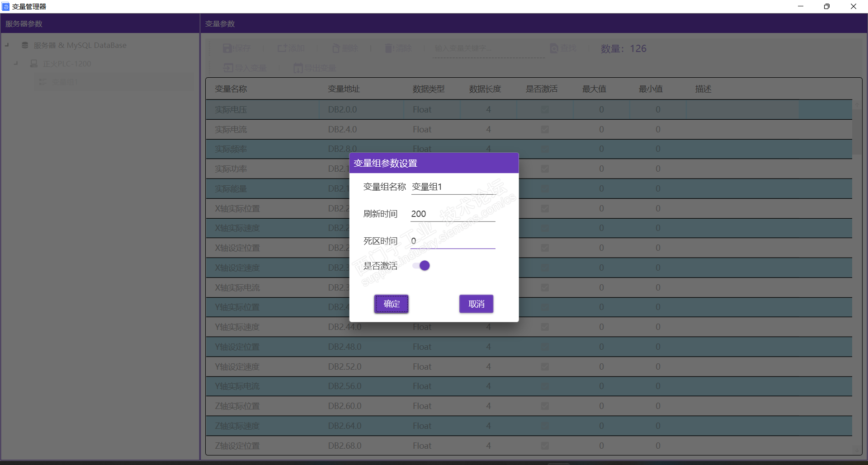Restore down the 变量管理器 window
Viewport: 868px width, 465px height.
click(827, 6)
